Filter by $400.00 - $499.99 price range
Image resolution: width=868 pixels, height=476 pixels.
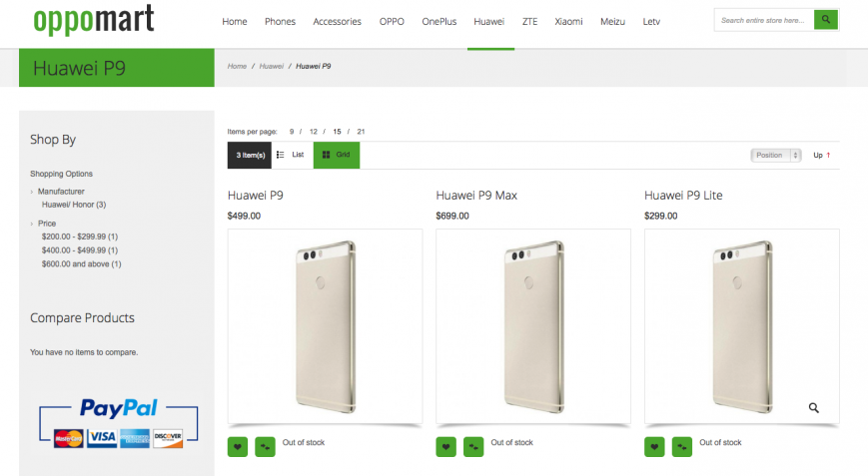(79, 250)
